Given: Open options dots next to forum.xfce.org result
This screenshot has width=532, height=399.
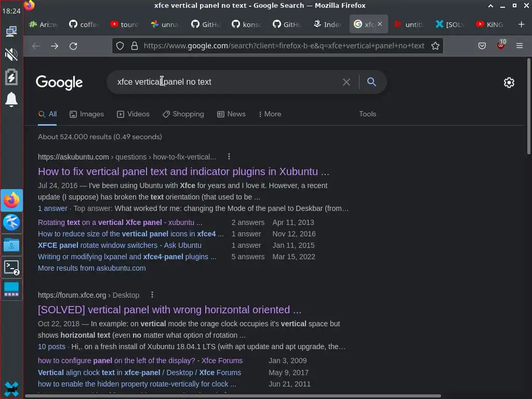Looking at the screenshot, I should (x=152, y=295).
